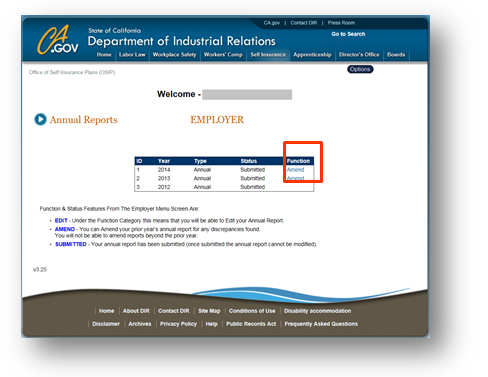
Task: Click the Annual Reports arrow icon
Action: tap(40, 119)
